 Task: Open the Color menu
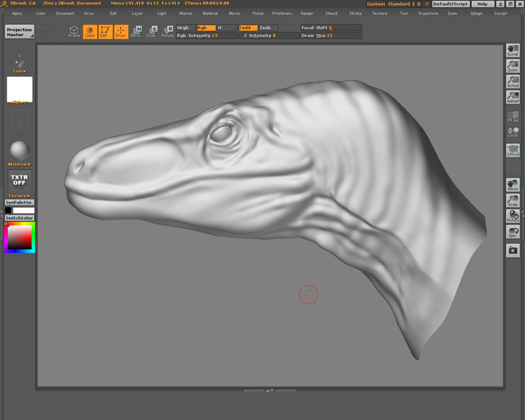pyautogui.click(x=41, y=13)
